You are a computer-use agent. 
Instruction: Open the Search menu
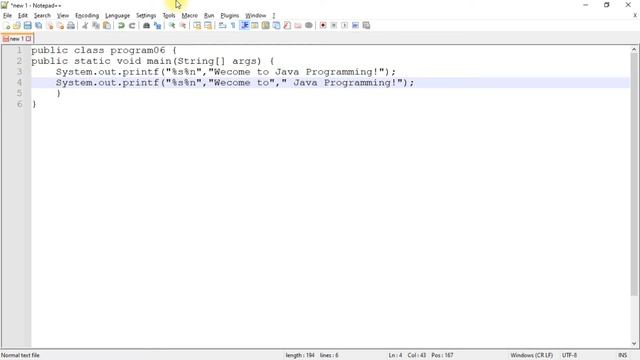point(42,16)
